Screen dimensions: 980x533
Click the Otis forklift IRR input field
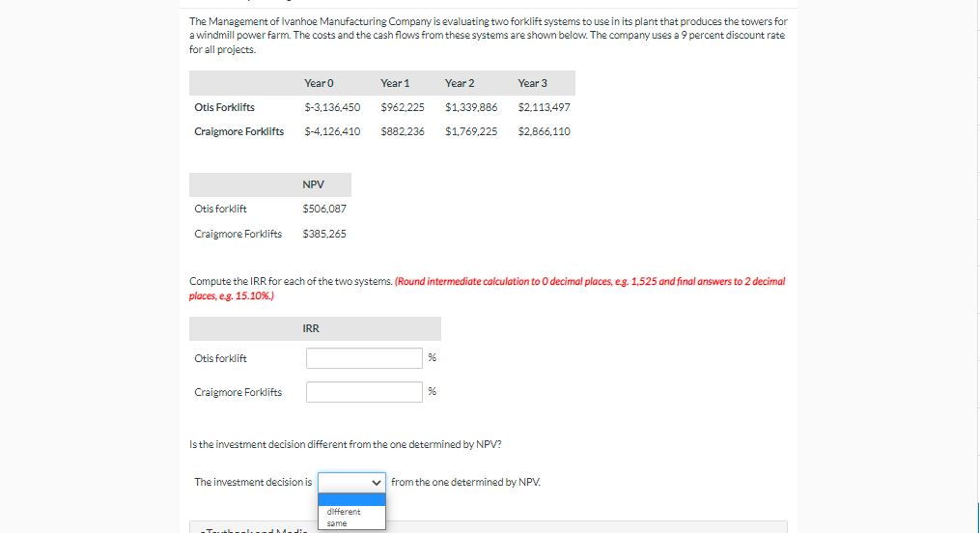pyautogui.click(x=364, y=358)
